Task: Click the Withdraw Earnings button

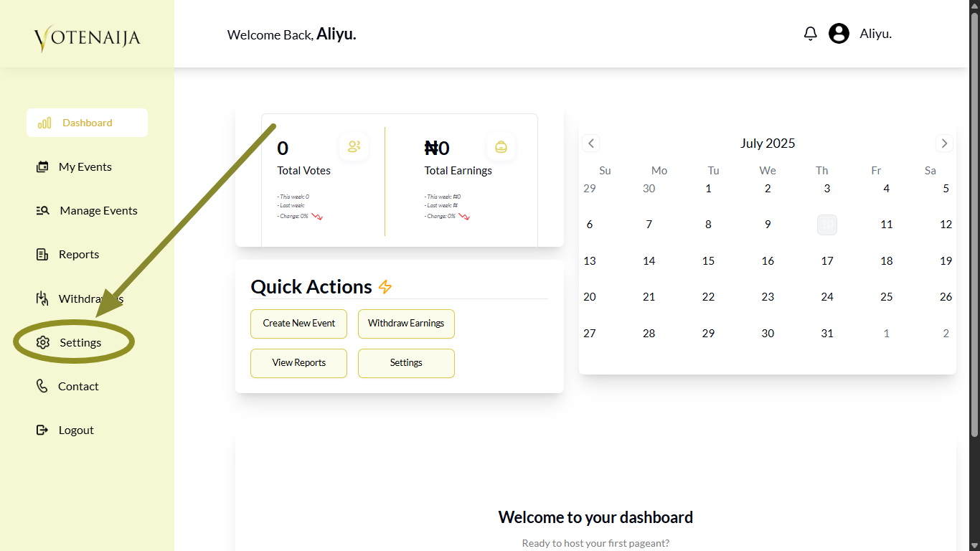Action: pyautogui.click(x=406, y=324)
